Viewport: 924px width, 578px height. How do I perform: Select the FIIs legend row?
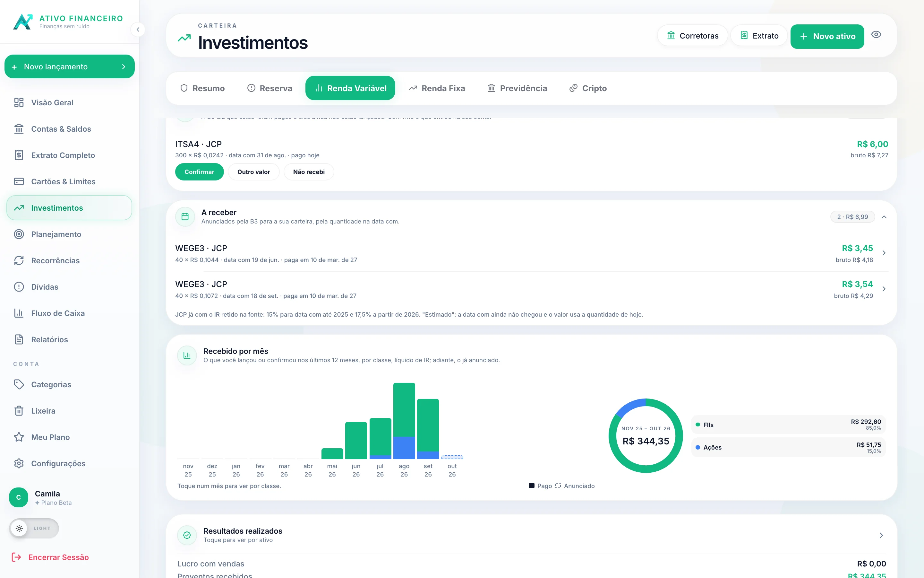point(789,425)
